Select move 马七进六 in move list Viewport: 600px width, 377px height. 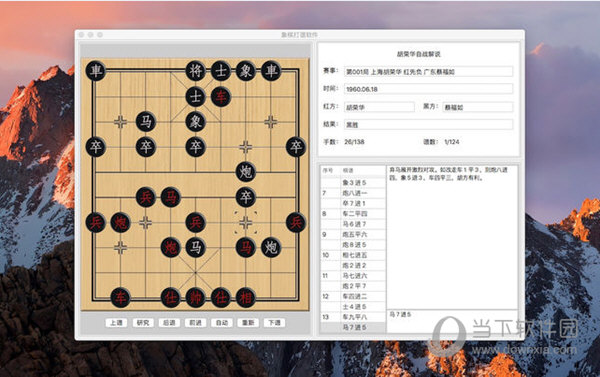pos(353,276)
